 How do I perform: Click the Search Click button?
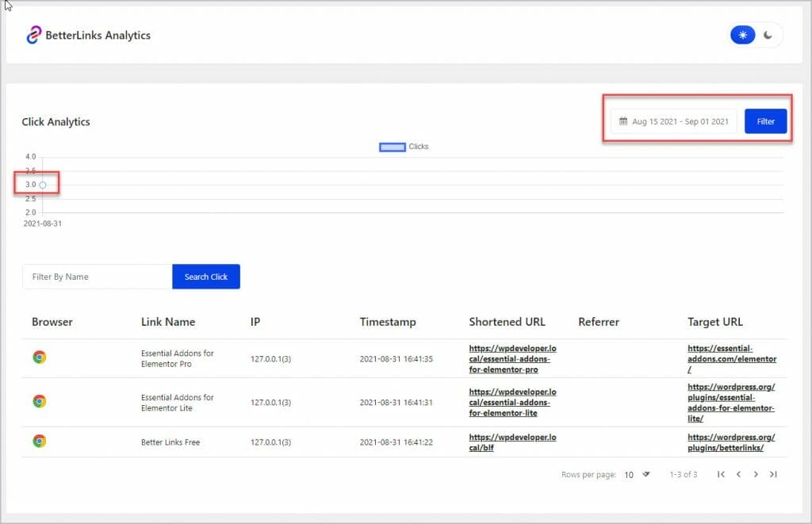pos(206,277)
